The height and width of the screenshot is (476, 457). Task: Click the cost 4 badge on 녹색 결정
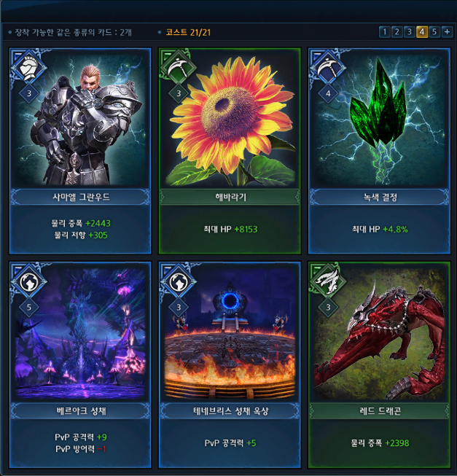click(x=328, y=93)
